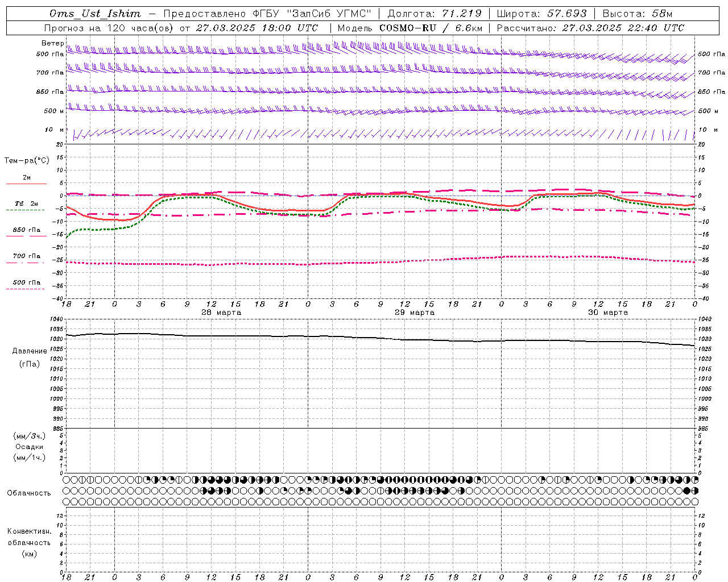
Task: Click the right-side '10 м' wind label
Action: point(708,130)
